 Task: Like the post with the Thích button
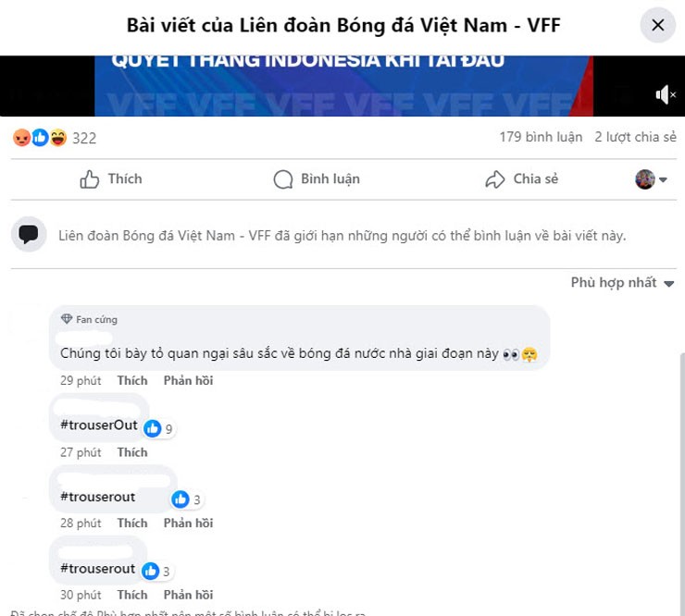[111, 179]
